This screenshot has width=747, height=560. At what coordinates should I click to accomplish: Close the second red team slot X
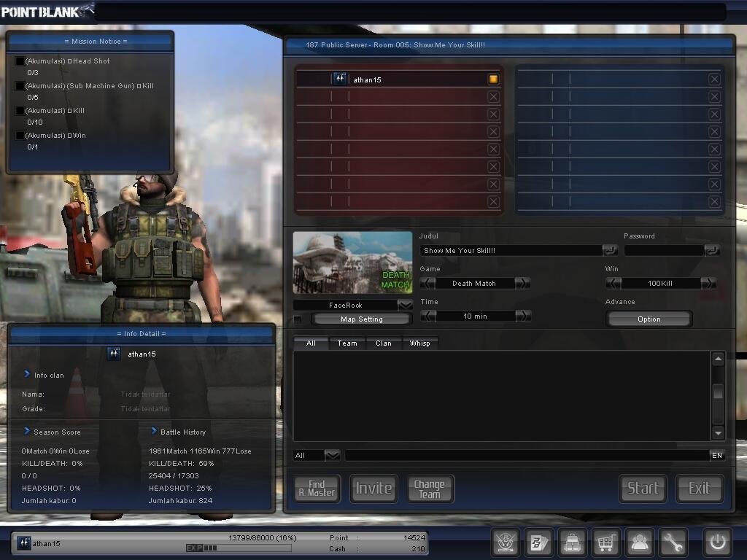(x=493, y=97)
